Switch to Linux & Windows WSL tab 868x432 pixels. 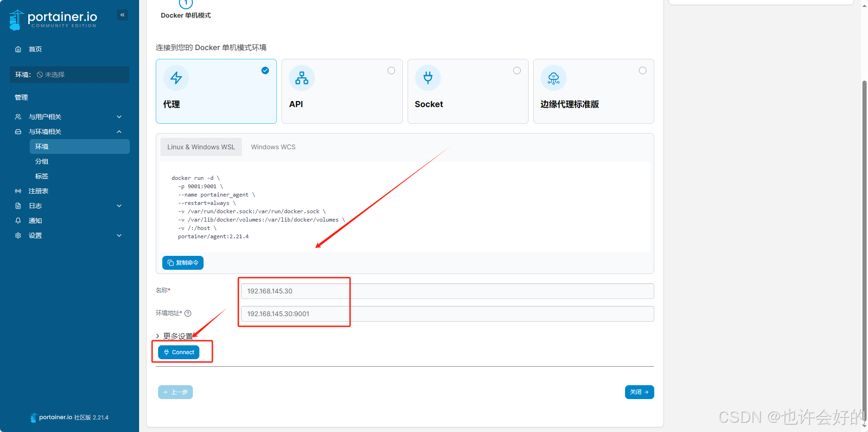[201, 147]
